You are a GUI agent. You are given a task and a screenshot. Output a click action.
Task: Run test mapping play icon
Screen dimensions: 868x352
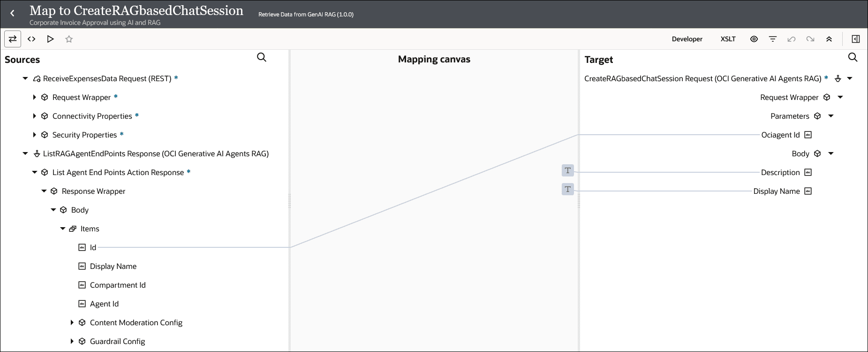[x=50, y=39]
